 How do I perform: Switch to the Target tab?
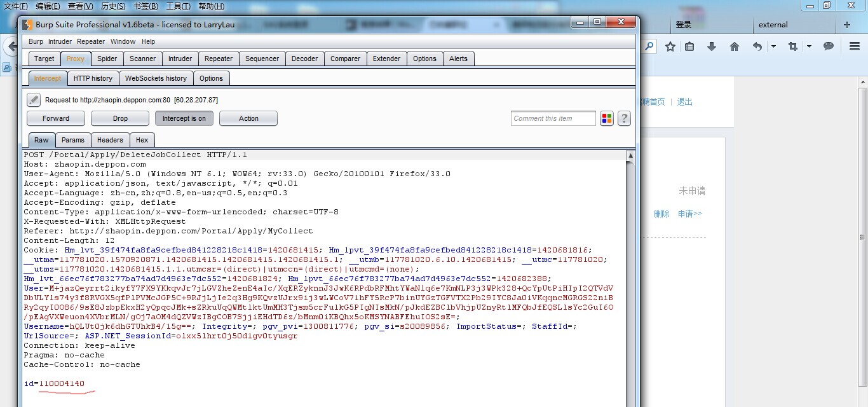(44, 59)
